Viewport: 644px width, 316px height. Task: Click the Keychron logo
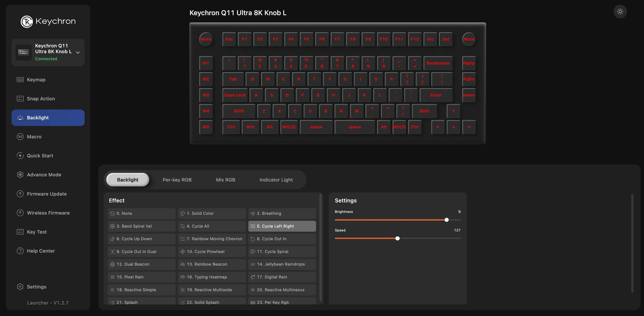(x=48, y=21)
